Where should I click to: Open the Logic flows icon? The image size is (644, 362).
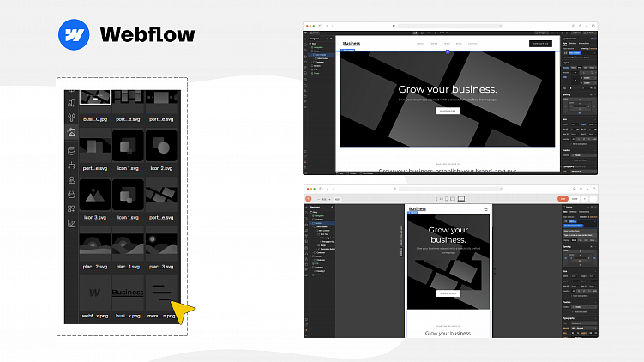[71, 166]
